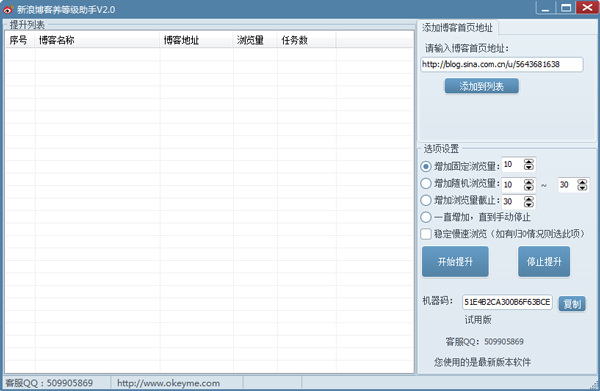Viewport: 600px width, 391px height.
Task: Click the 开始提升 button
Action: [455, 262]
